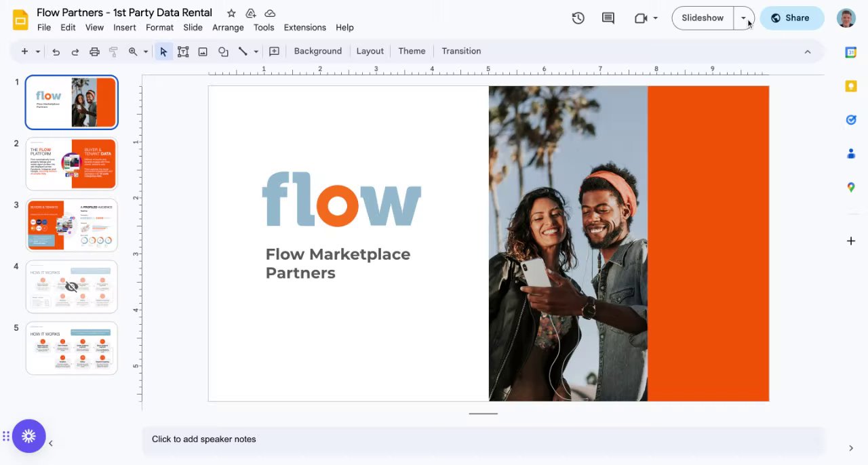Screen dimensions: 868x465
Task: Click the zoom magnifier tool
Action: (133, 52)
